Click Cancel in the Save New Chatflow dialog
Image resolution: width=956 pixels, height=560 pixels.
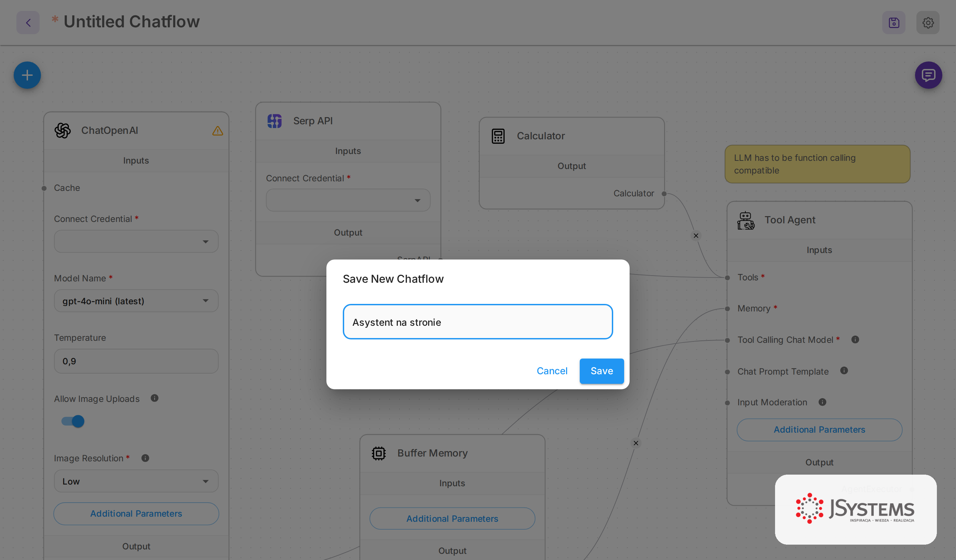(552, 371)
